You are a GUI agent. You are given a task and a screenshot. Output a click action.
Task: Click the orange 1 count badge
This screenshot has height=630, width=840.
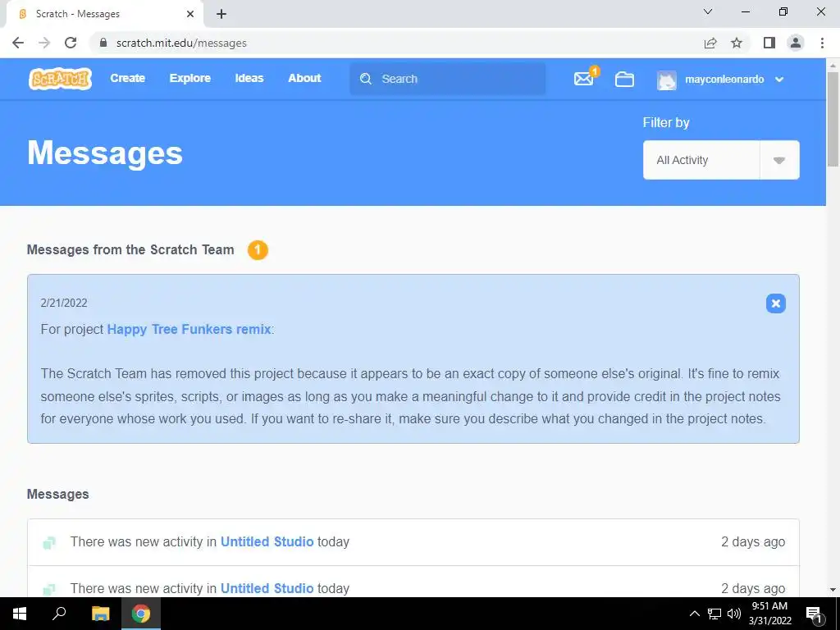[258, 249]
